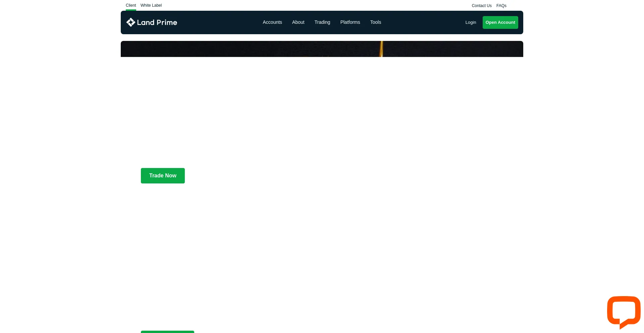
Task: Click the Trade Now button
Action: click(163, 176)
